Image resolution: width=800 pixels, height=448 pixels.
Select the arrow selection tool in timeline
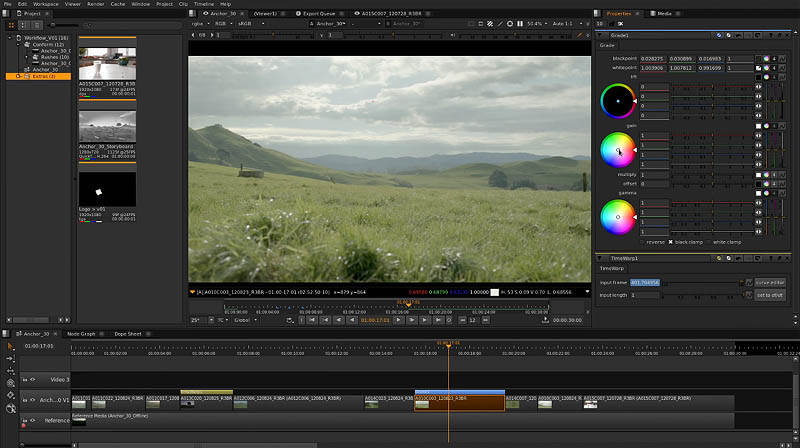coord(10,345)
